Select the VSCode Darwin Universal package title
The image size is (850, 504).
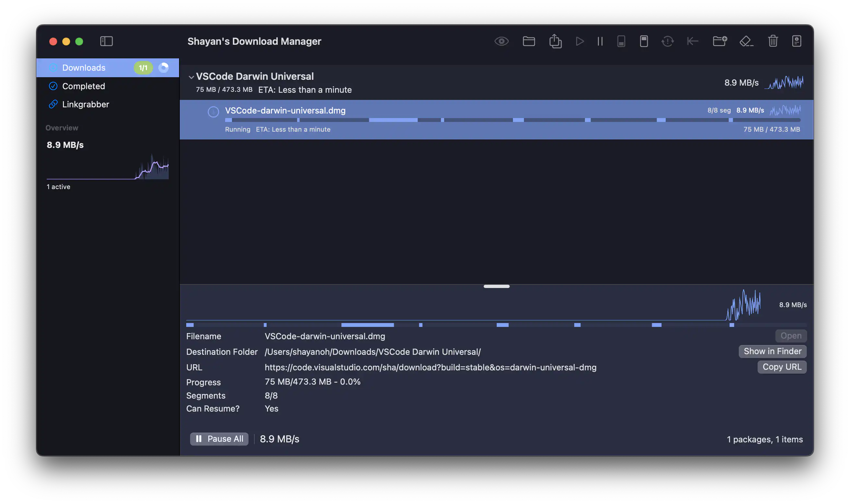[x=255, y=76]
